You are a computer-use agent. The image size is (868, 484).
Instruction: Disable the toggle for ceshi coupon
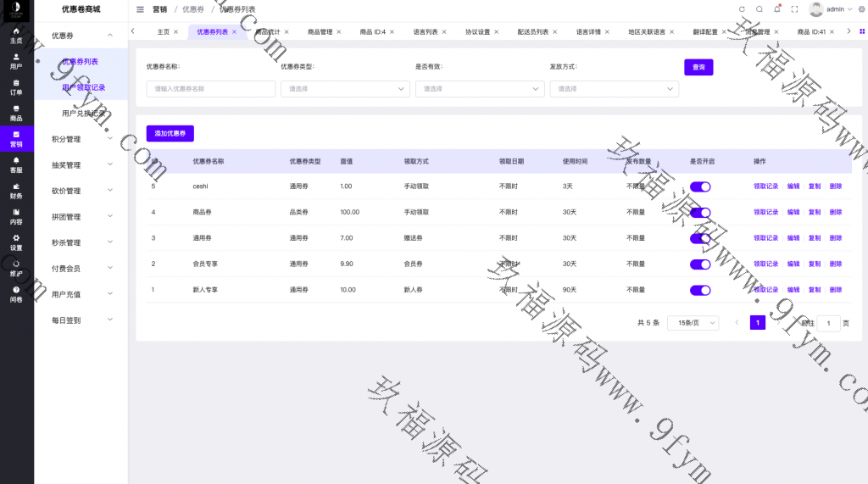[x=700, y=186]
